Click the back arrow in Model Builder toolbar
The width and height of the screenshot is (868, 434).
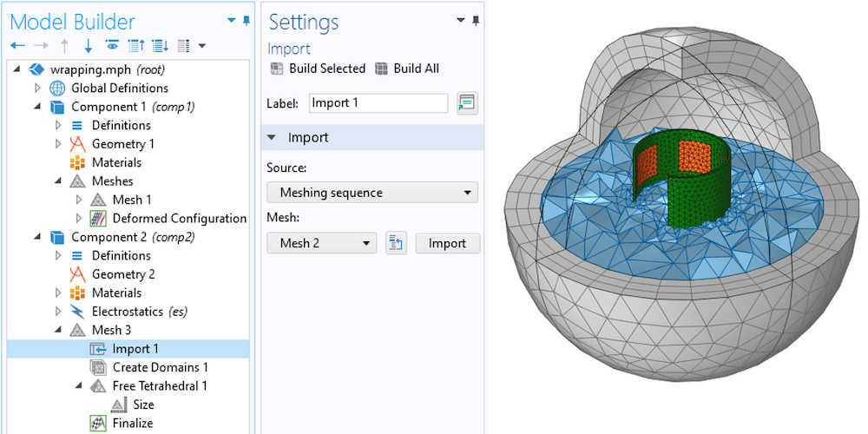pos(17,46)
